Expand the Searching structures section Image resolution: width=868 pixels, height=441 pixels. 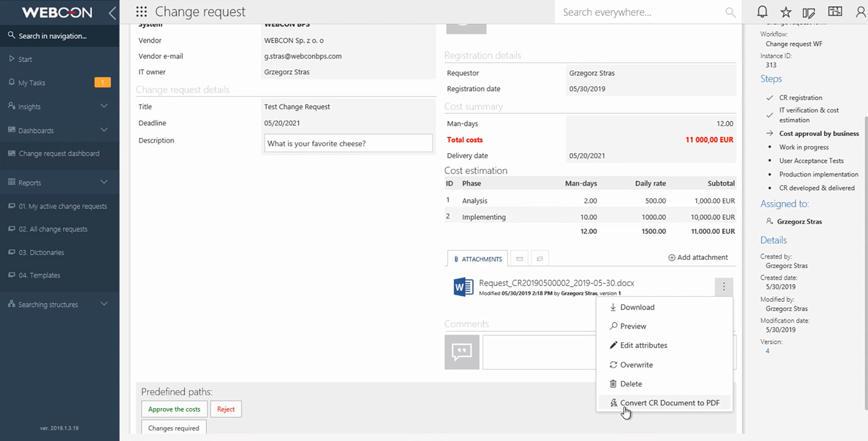coord(104,304)
